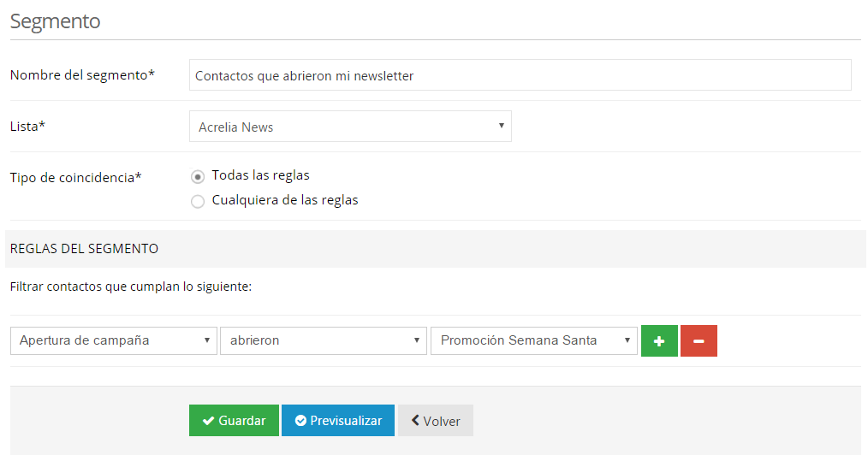Click the 'Segmento' page heading
This screenshot has height=461, width=868.
(x=56, y=21)
